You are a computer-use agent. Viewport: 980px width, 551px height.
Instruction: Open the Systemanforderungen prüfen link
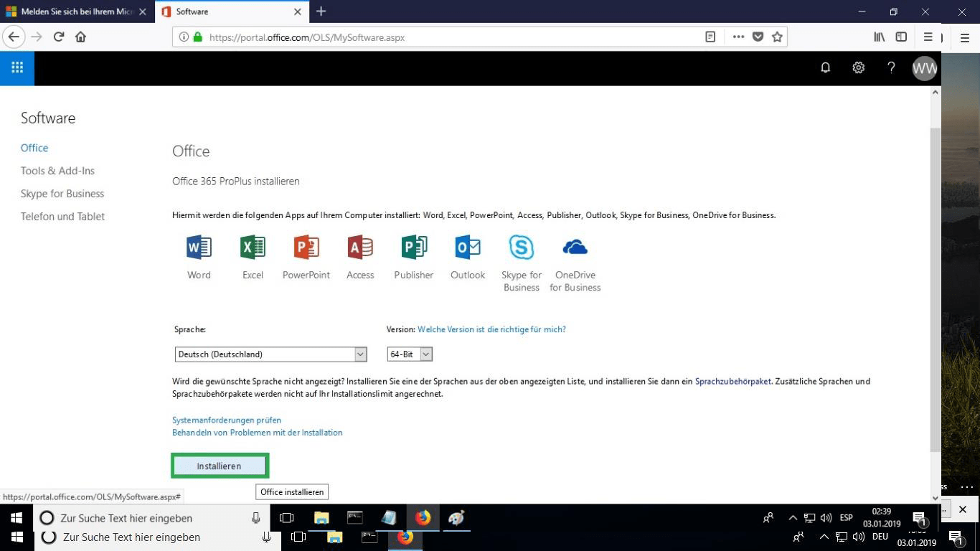coord(227,420)
